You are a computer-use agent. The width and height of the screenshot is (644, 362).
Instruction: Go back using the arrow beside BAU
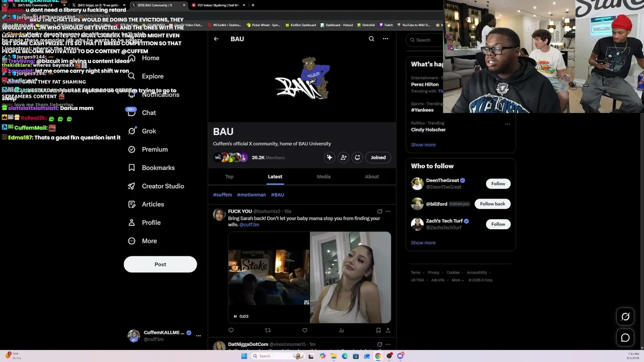point(216,39)
